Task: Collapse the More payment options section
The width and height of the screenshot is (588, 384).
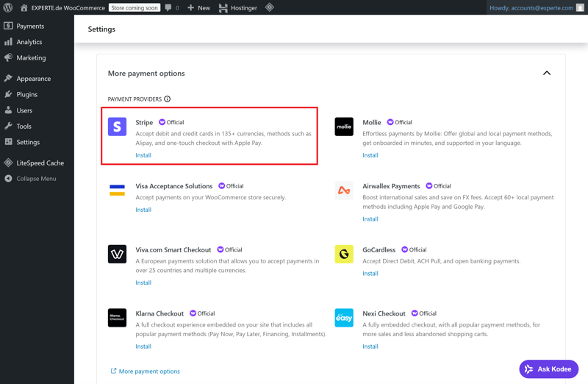Action: tap(546, 74)
